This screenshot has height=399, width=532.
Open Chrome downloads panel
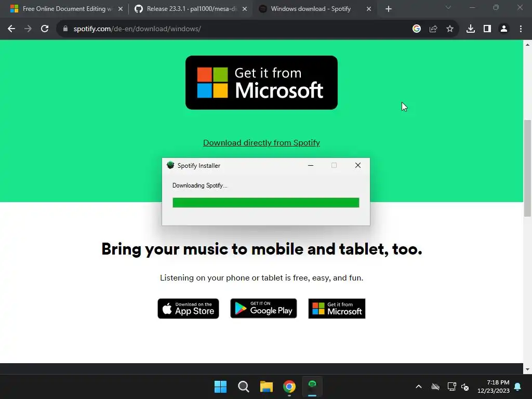(470, 29)
